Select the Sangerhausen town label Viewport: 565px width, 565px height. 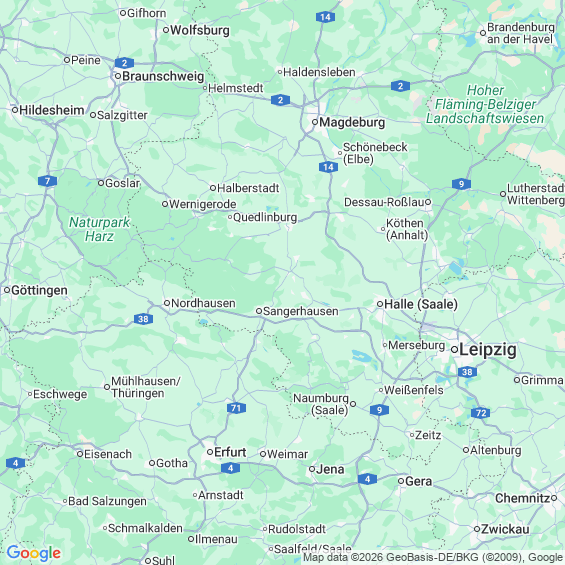301,311
